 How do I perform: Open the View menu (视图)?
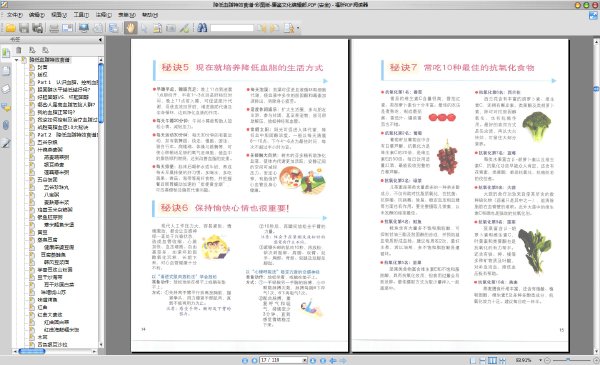(59, 15)
